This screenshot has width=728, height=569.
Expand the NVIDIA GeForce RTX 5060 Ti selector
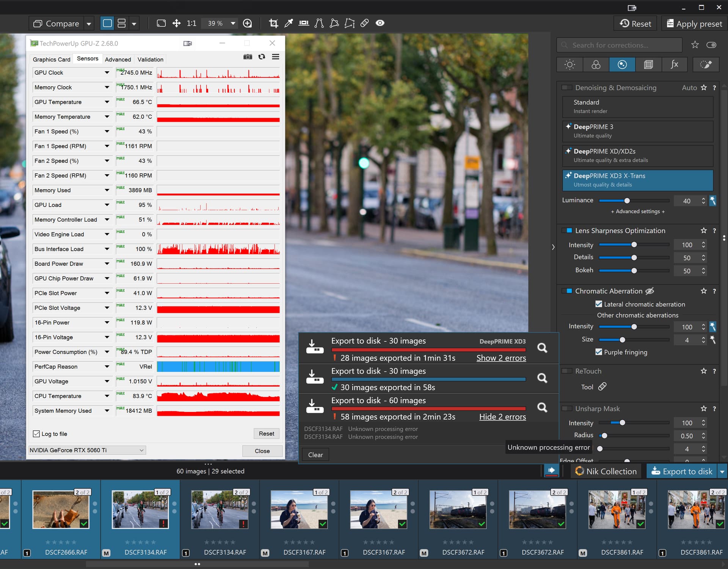141,450
